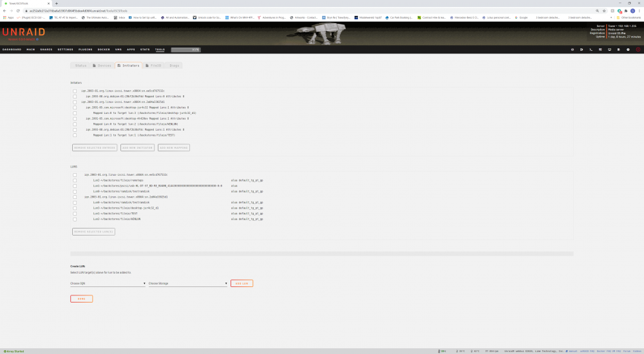This screenshot has height=354, width=644.
Task: Expand the bookmarks bar overflow chevron
Action: click(612, 17)
